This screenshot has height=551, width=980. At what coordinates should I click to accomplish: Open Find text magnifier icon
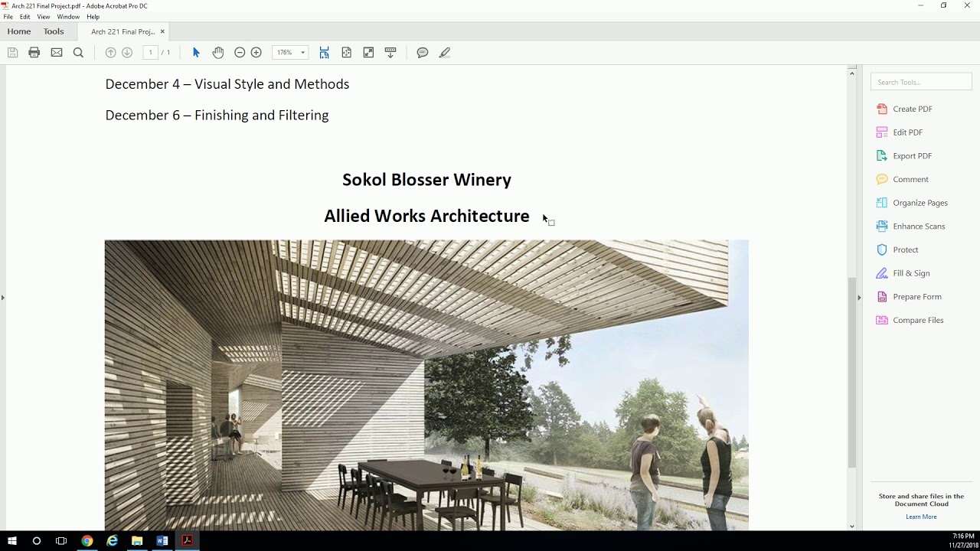[78, 53]
